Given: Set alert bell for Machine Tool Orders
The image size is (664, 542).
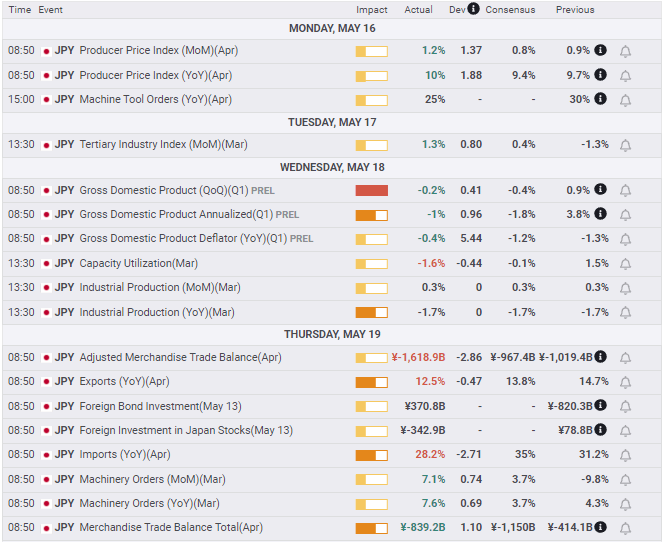Looking at the screenshot, I should tap(625, 100).
